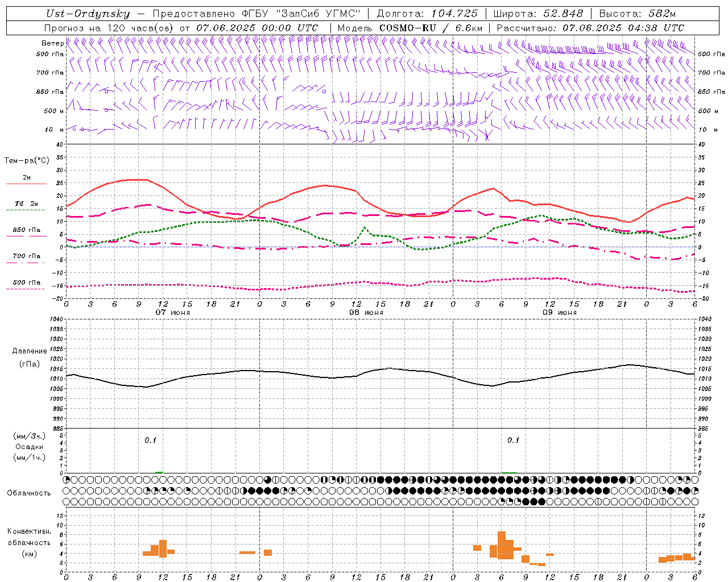728x582 pixels.
Task: Click small green precipitation bar on 07 июня
Action: click(159, 472)
